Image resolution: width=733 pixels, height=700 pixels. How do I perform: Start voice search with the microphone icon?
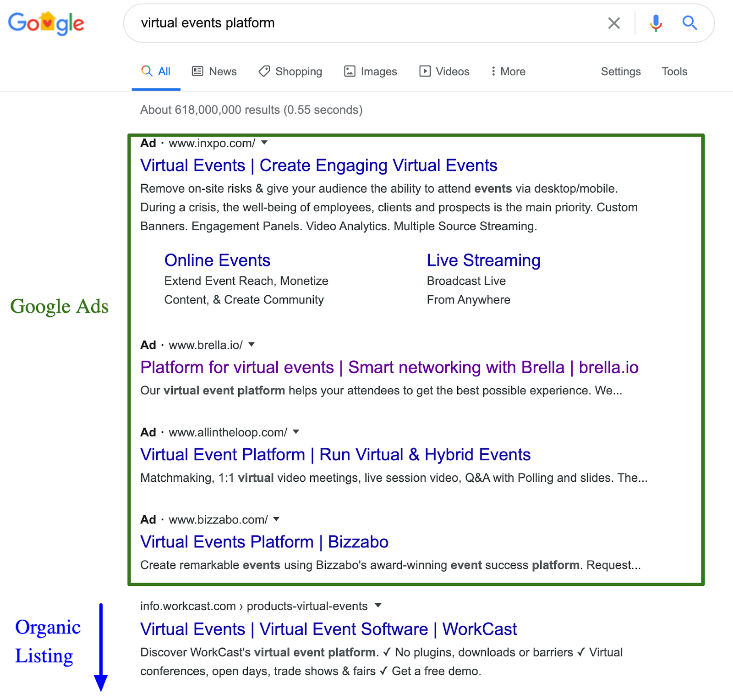pyautogui.click(x=656, y=23)
